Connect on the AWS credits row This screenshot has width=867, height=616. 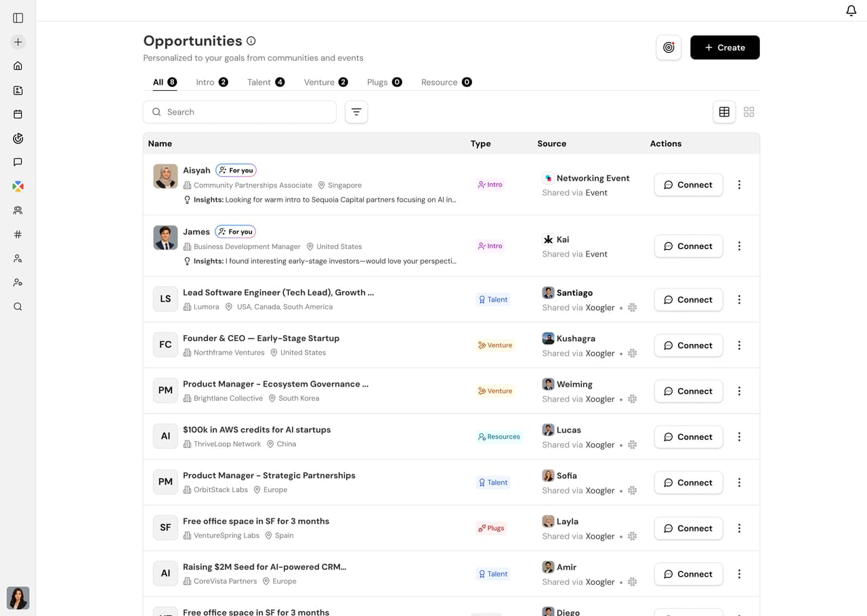point(688,437)
